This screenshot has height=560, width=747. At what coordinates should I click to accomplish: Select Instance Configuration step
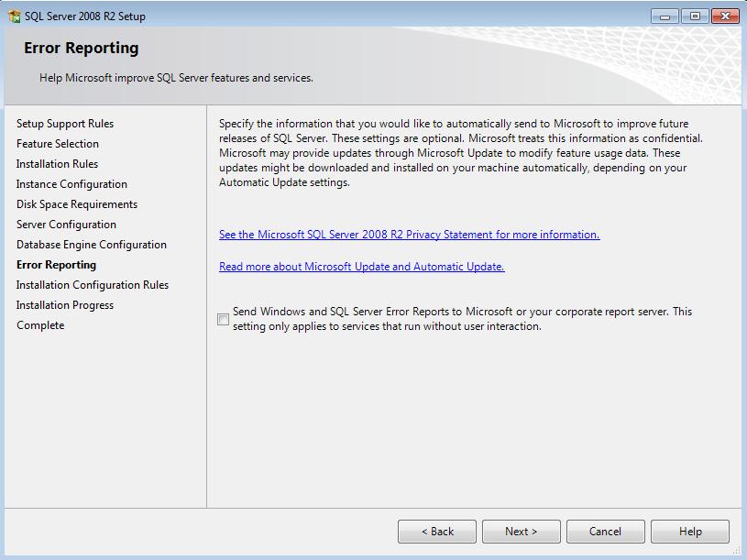click(71, 184)
